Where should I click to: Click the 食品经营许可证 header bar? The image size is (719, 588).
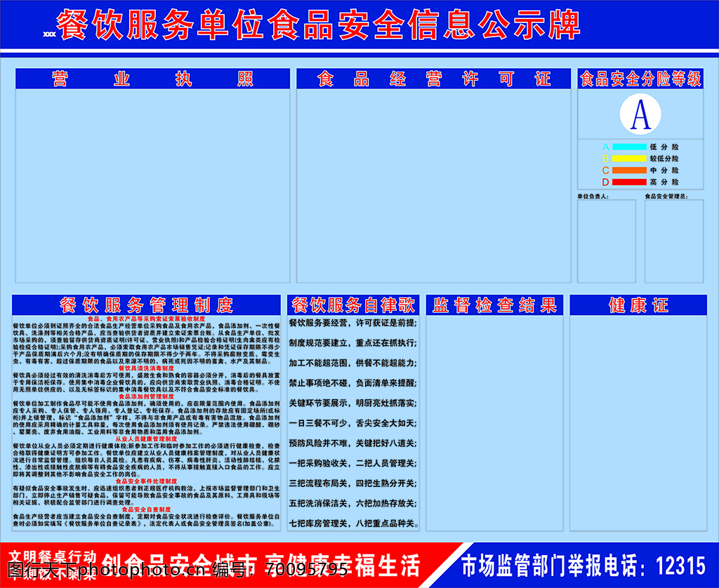coord(434,79)
